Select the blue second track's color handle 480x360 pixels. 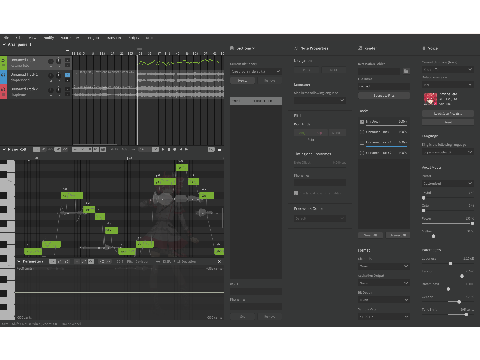tap(3, 77)
